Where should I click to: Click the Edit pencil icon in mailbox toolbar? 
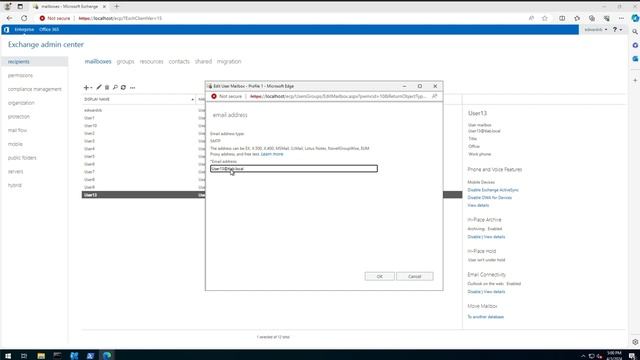point(99,87)
